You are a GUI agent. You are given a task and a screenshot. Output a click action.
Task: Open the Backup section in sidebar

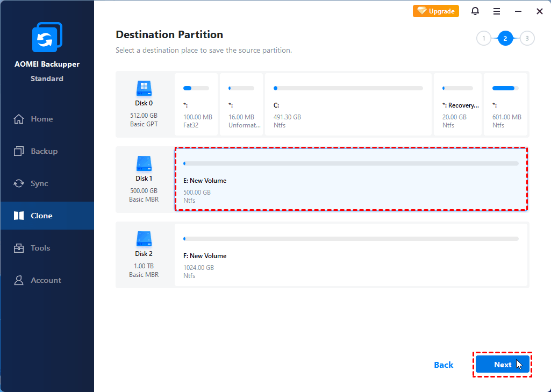pos(44,151)
